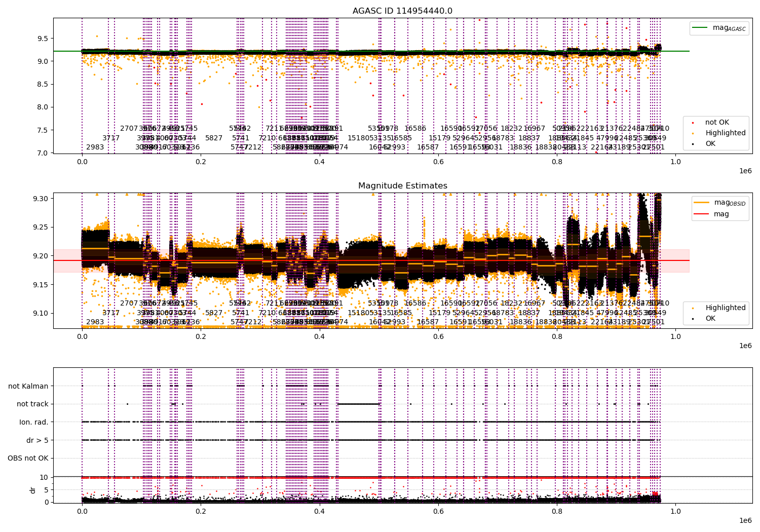Viewport: 760px width, 532px height.
Task: Click the '0.8' x-tick under the middle plot
Action: tap(557, 336)
